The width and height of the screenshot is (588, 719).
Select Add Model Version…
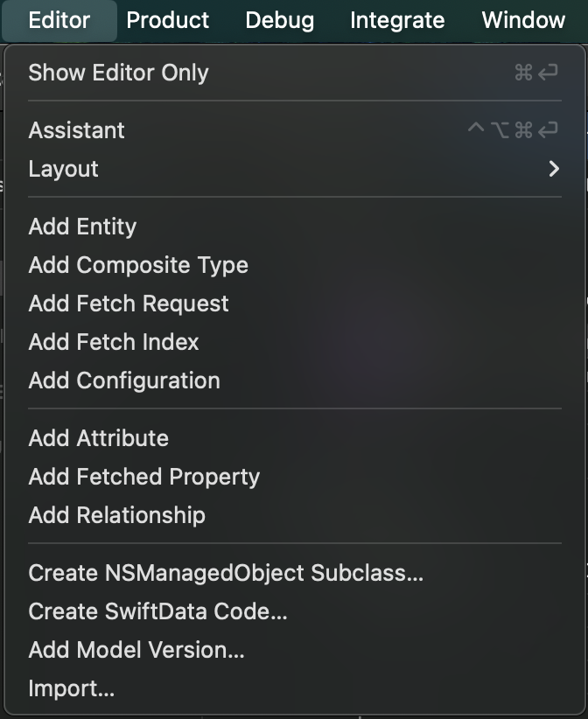[x=295, y=650]
